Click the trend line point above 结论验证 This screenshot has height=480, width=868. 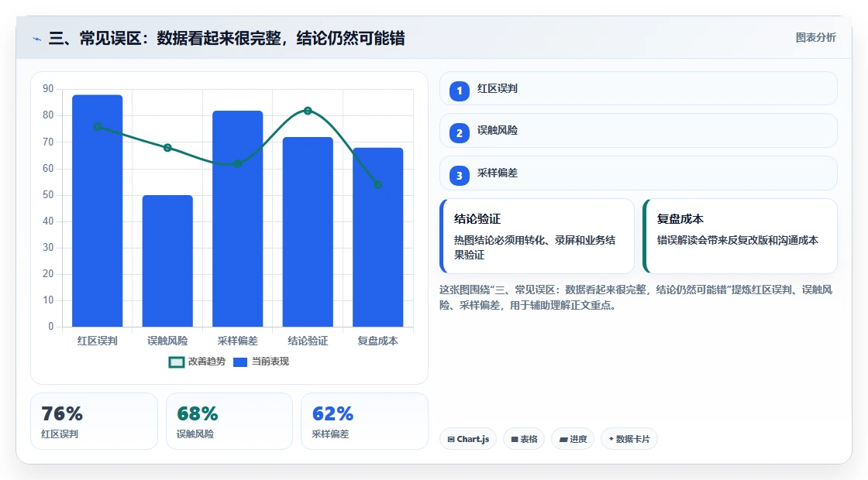tap(308, 111)
